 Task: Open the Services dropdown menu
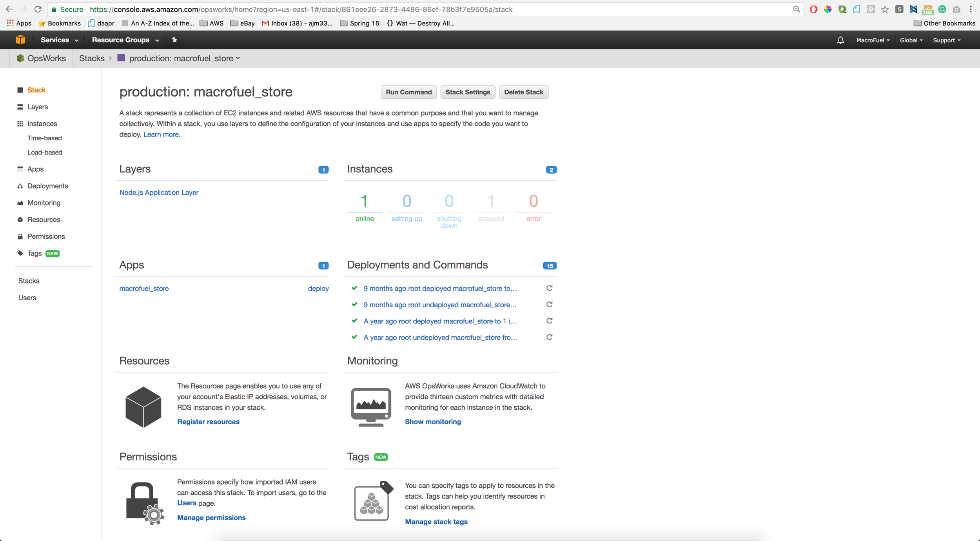click(x=60, y=40)
